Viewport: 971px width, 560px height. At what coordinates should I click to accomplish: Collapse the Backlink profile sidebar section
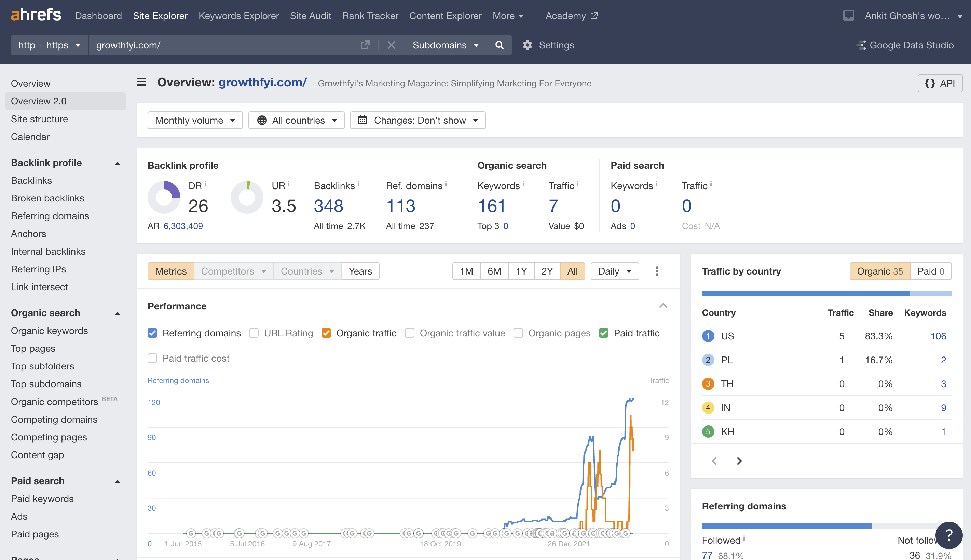click(117, 163)
